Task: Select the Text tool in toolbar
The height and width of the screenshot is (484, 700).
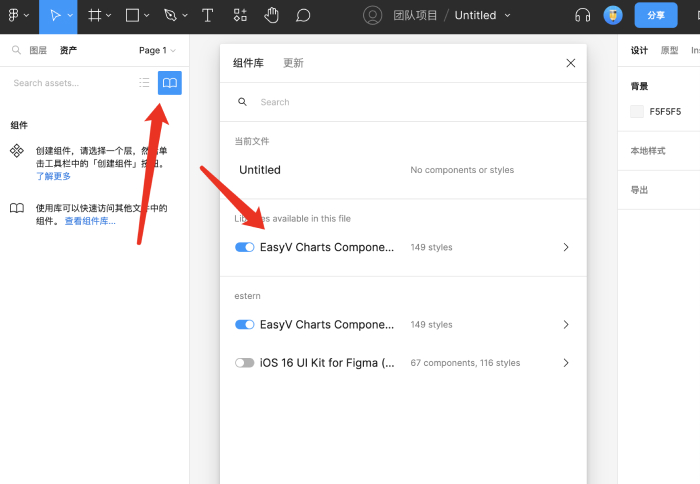Action: coord(207,15)
